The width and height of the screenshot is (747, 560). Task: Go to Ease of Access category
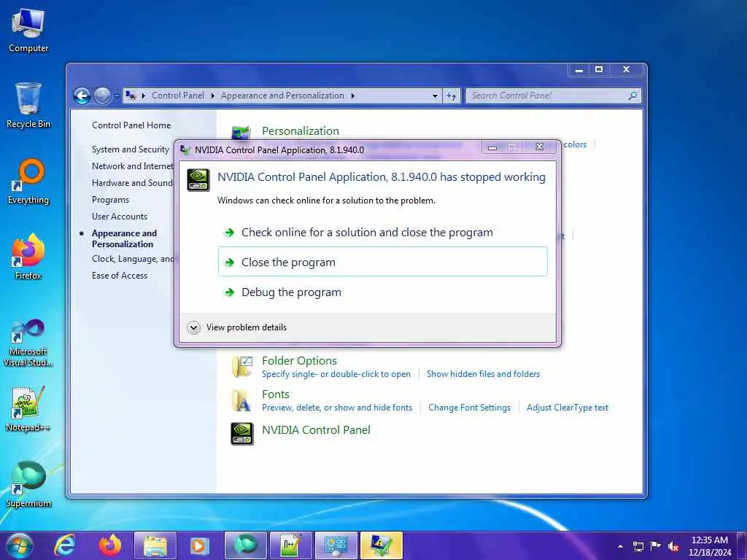(120, 276)
